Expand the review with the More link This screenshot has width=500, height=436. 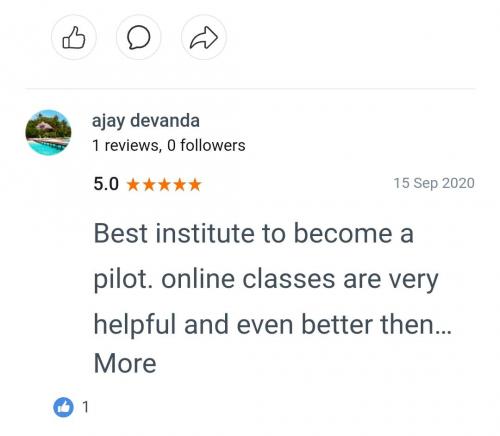tap(125, 363)
